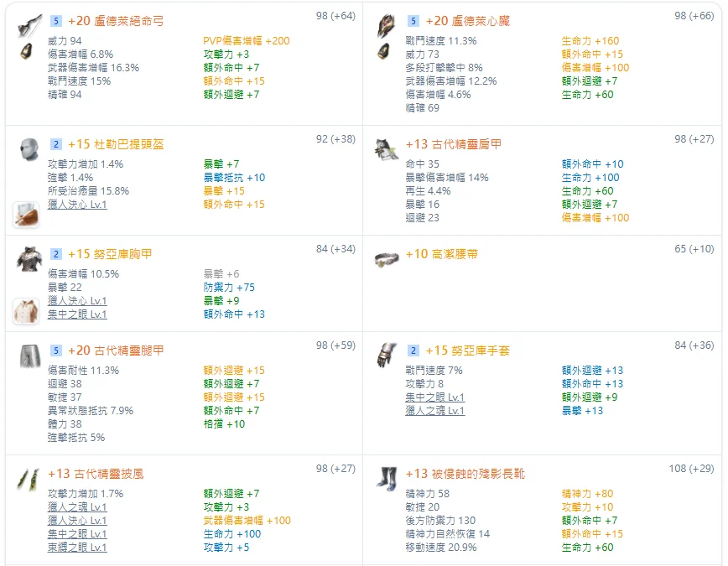Open 獵人決心 Lv.1 link under 杜勒巴提頭盔
Image resolution: width=728 pixels, height=566 pixels.
tap(77, 205)
